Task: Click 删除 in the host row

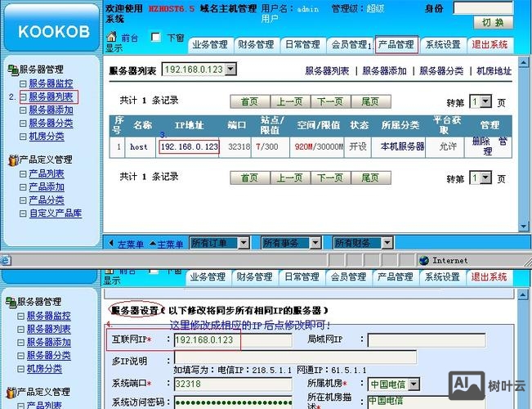Action: [481, 142]
